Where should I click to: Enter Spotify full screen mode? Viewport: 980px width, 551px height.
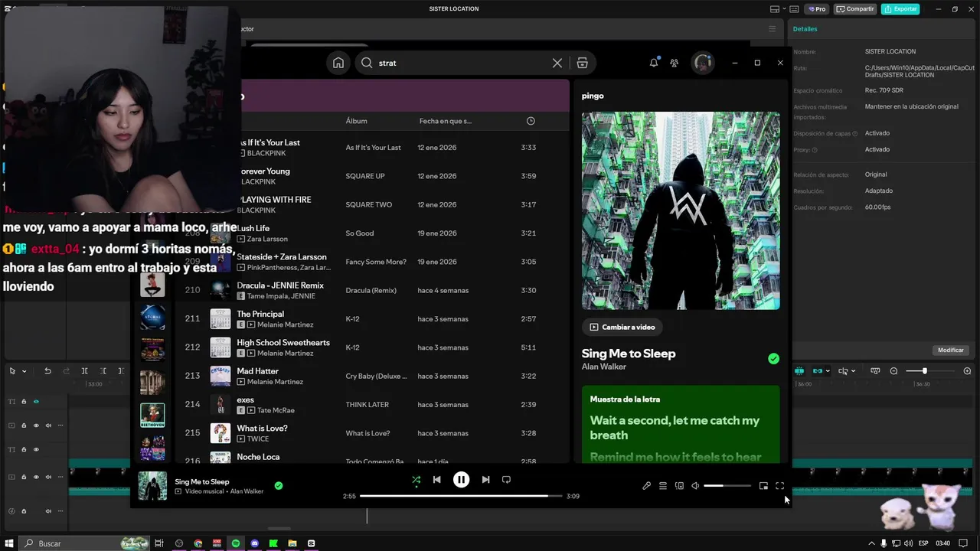pyautogui.click(x=779, y=486)
